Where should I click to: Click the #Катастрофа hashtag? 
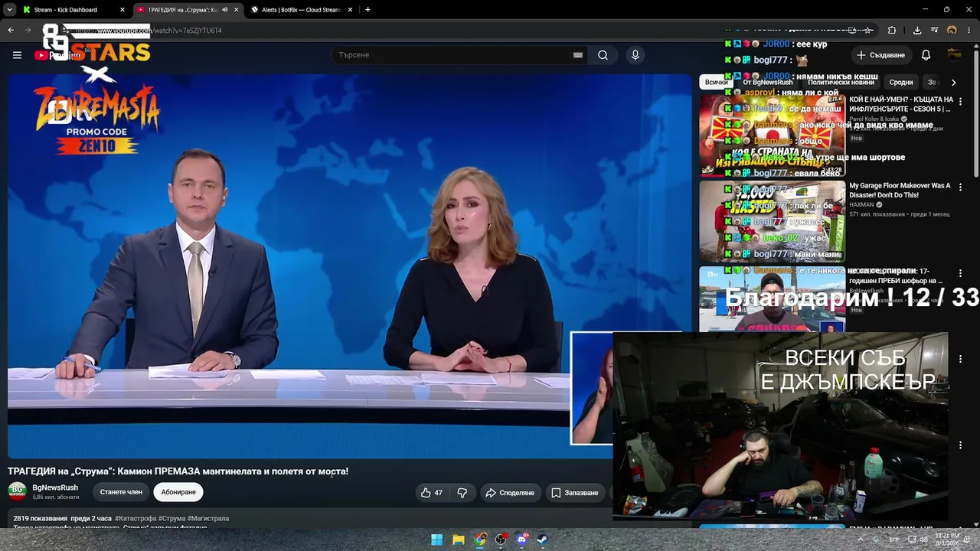136,518
